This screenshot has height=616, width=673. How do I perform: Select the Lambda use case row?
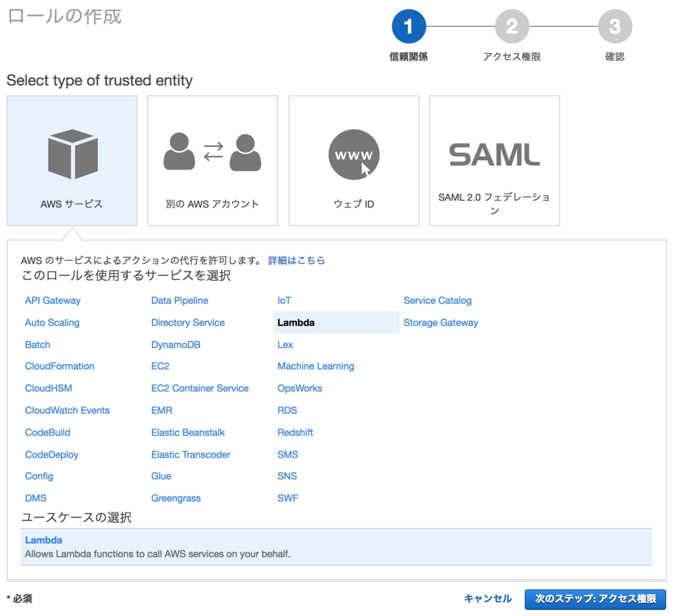336,547
